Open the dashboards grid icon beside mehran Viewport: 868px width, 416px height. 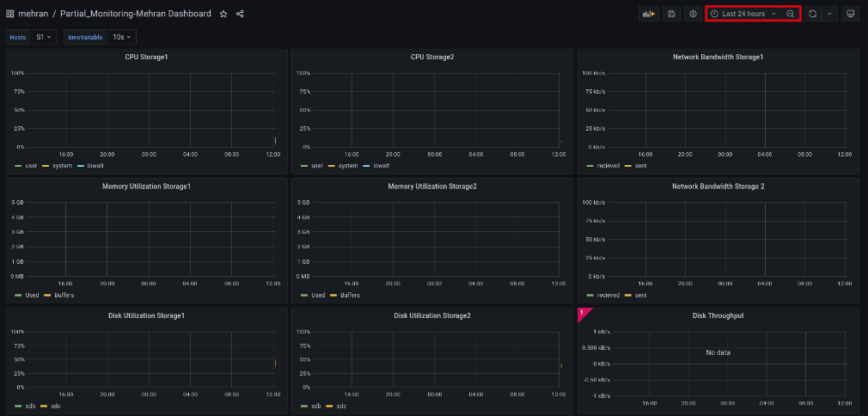[9, 14]
